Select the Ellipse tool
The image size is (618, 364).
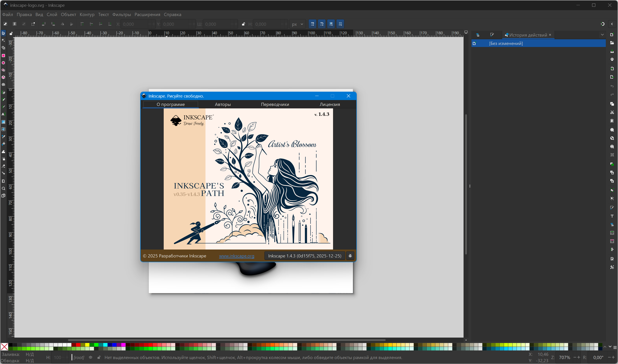point(3,63)
